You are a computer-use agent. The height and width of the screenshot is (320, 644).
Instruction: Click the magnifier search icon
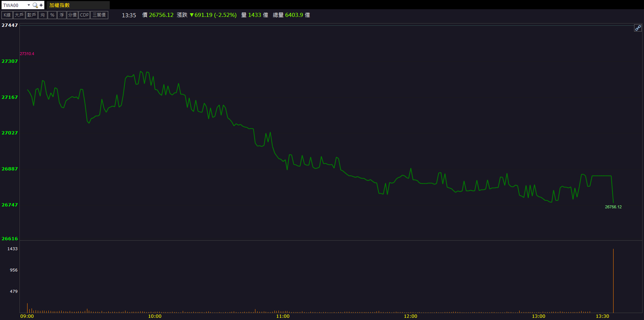(35, 5)
